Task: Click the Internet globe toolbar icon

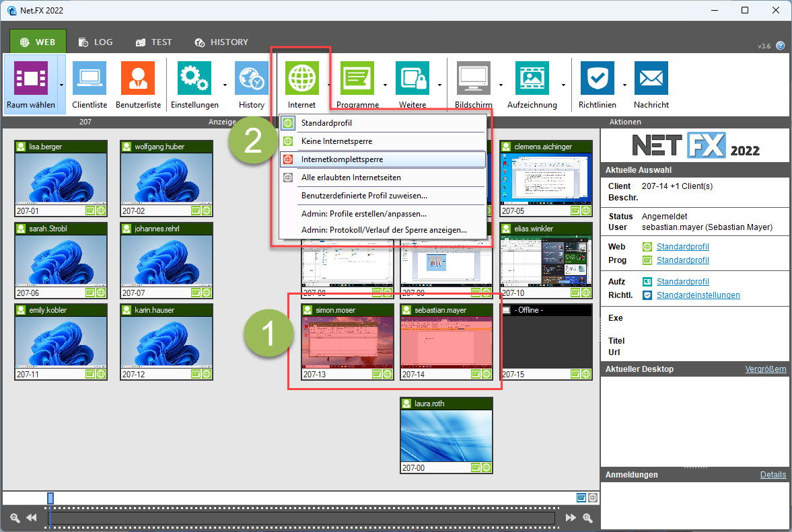Action: pos(302,78)
